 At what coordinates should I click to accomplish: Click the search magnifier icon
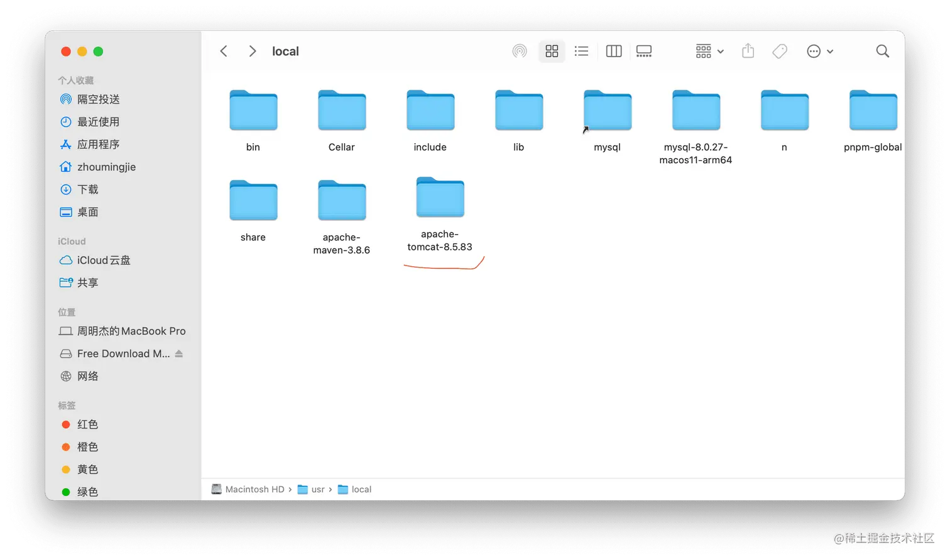click(883, 51)
